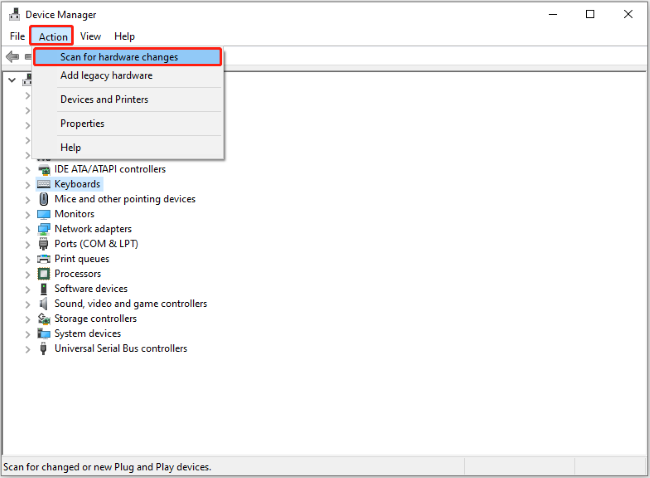Image resolution: width=650 pixels, height=478 pixels.
Task: Select the System devices label
Action: (87, 333)
